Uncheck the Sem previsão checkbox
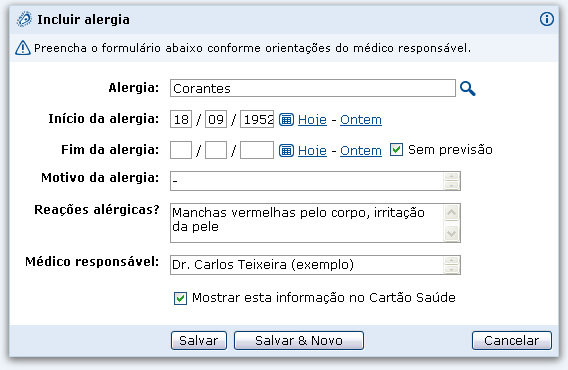Screen dimensions: 568x370 [x=396, y=149]
